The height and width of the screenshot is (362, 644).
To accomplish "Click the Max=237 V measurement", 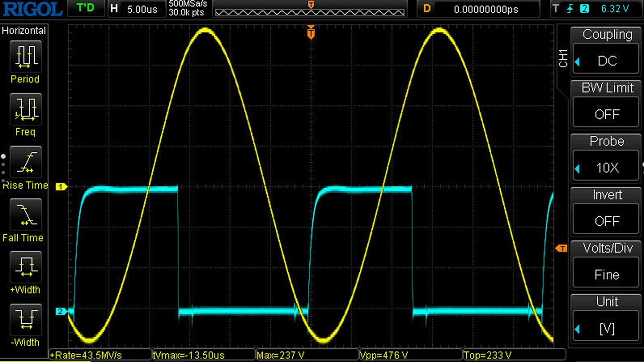I will [x=307, y=355].
